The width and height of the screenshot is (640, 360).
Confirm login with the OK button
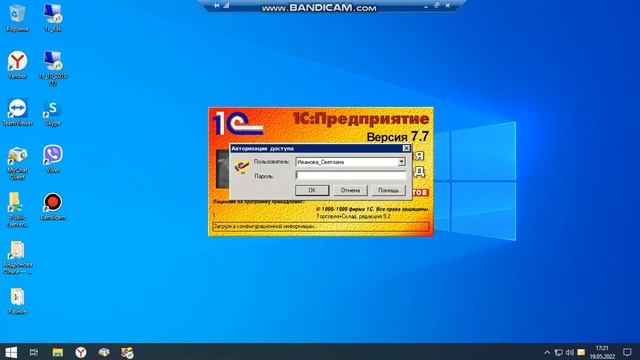(312, 190)
